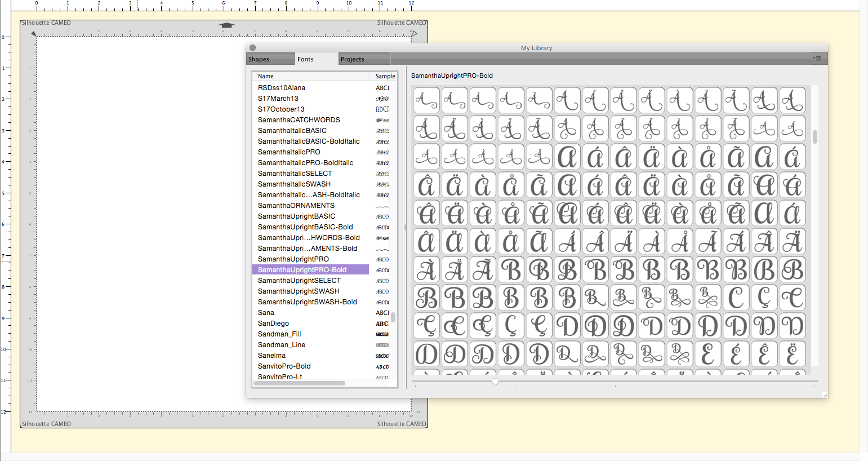
Task: Select the SamanthaUprightSWASH font row
Action: [x=321, y=291]
